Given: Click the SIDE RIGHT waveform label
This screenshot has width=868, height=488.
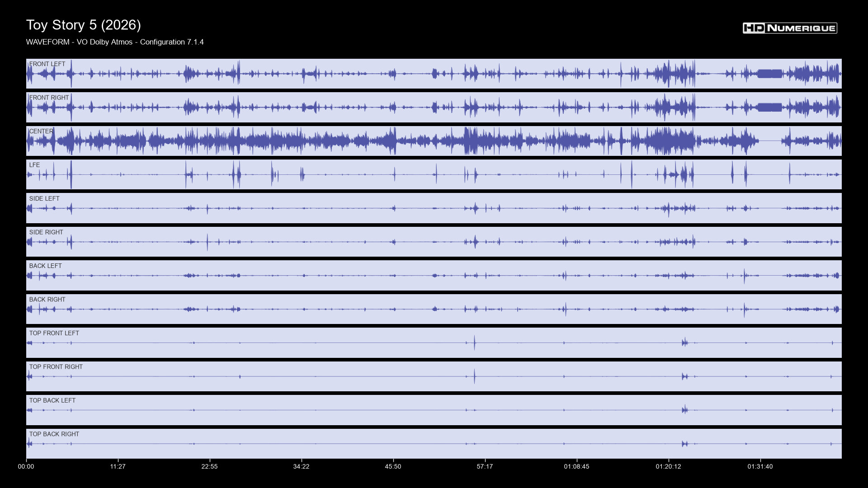Looking at the screenshot, I should click(x=46, y=232).
